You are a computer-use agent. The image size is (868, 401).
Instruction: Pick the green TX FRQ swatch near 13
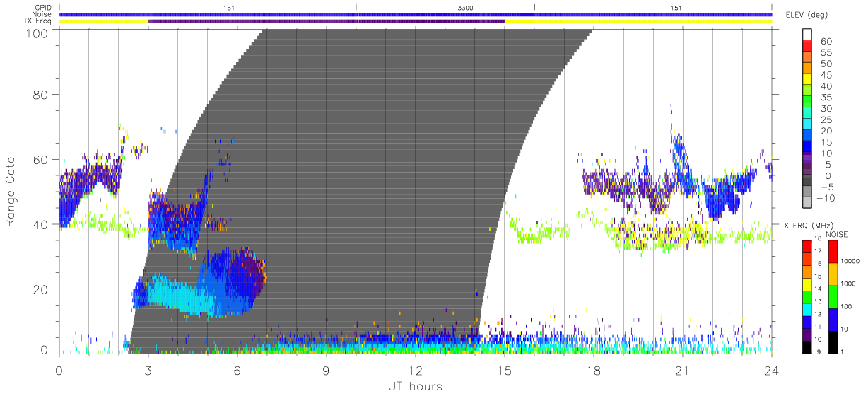[807, 296]
